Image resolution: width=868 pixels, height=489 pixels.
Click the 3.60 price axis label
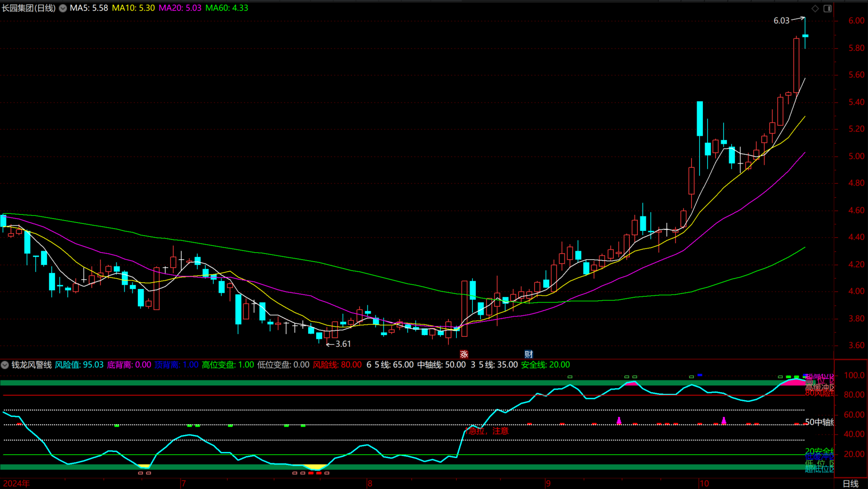point(856,346)
